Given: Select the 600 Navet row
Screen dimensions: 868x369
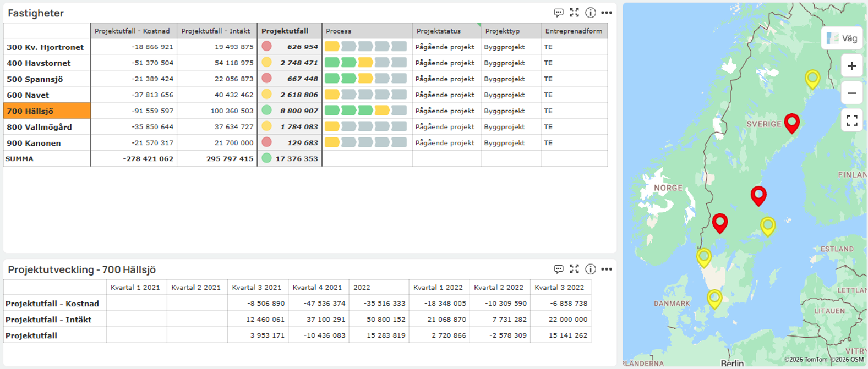Looking at the screenshot, I should pyautogui.click(x=47, y=95).
